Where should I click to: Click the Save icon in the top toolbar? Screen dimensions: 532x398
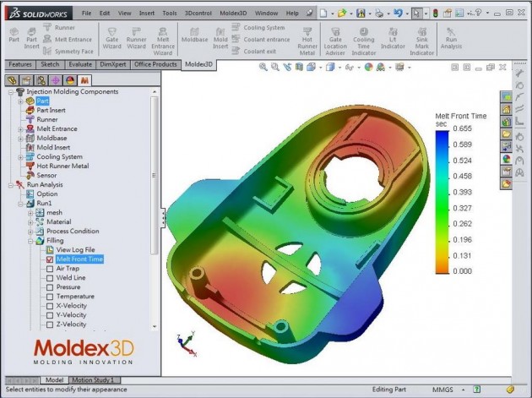tap(361, 14)
